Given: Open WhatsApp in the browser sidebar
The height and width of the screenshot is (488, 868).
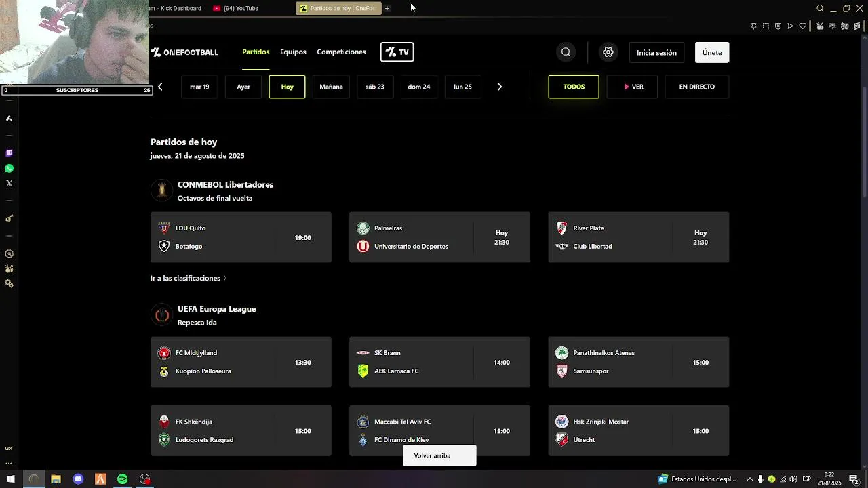Looking at the screenshot, I should pyautogui.click(x=9, y=168).
